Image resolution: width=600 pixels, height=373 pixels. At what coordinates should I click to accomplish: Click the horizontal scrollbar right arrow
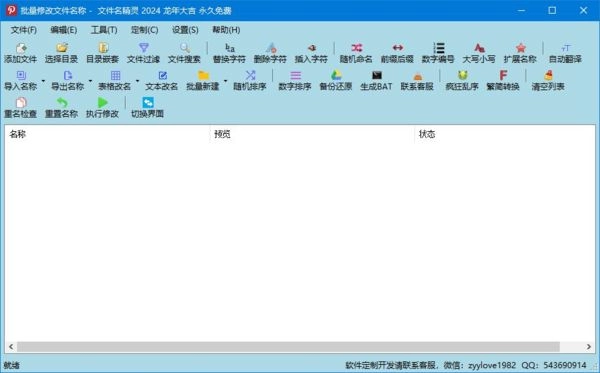click(x=589, y=347)
